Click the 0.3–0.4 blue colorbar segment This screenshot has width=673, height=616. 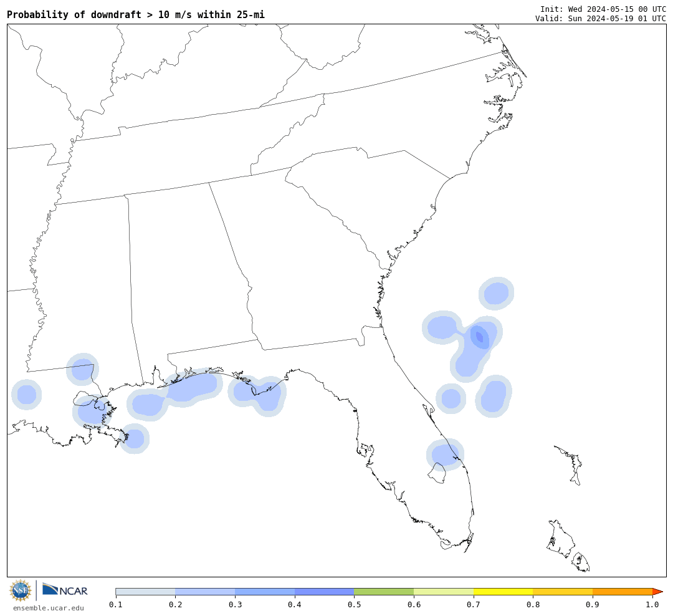pyautogui.click(x=265, y=592)
